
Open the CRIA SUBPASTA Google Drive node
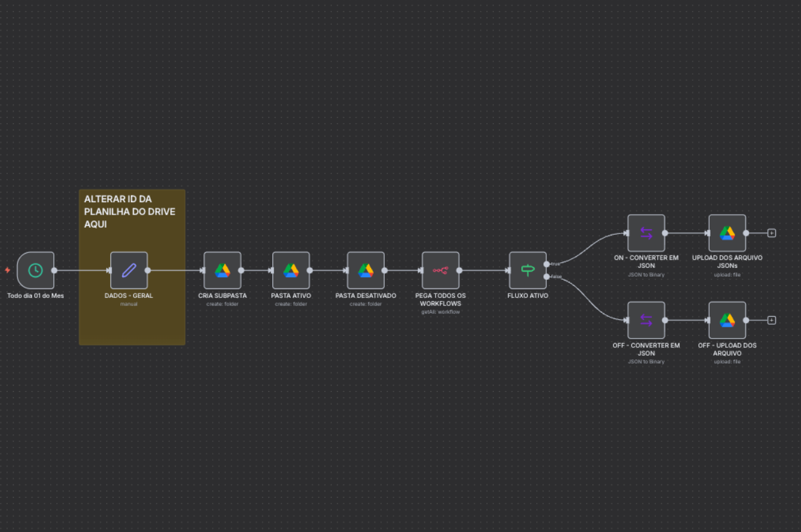(x=222, y=270)
